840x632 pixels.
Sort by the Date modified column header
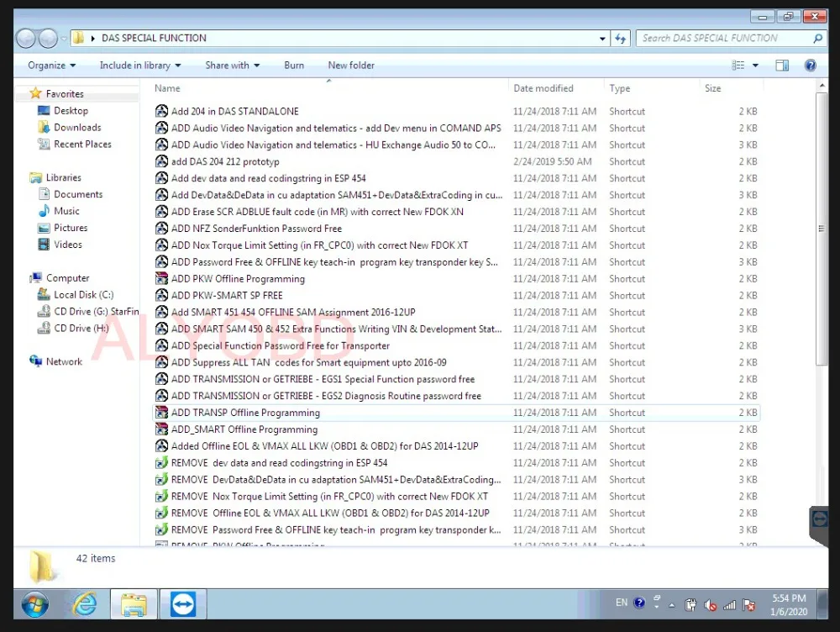(x=543, y=88)
